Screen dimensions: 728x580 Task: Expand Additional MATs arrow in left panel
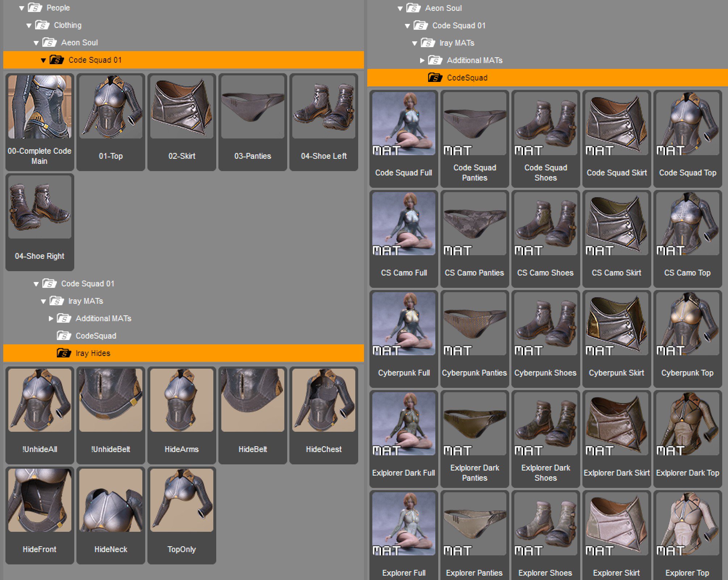pos(51,319)
